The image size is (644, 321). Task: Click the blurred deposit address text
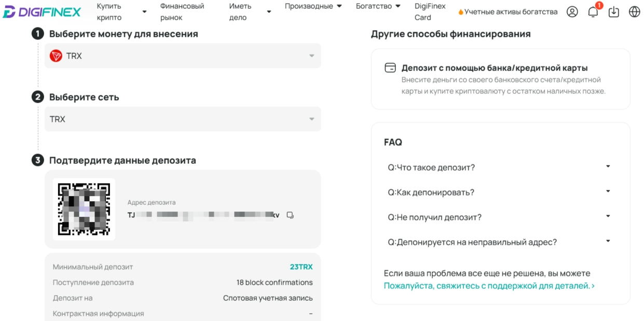203,215
